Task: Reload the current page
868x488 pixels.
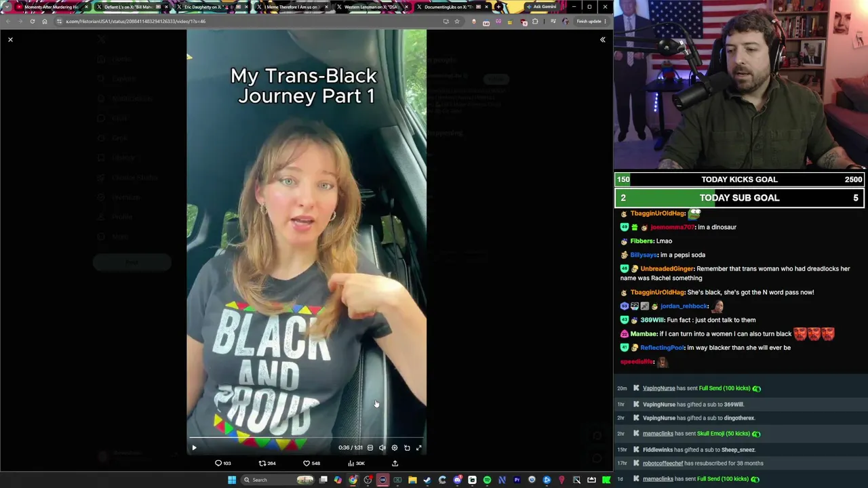Action: [33, 21]
